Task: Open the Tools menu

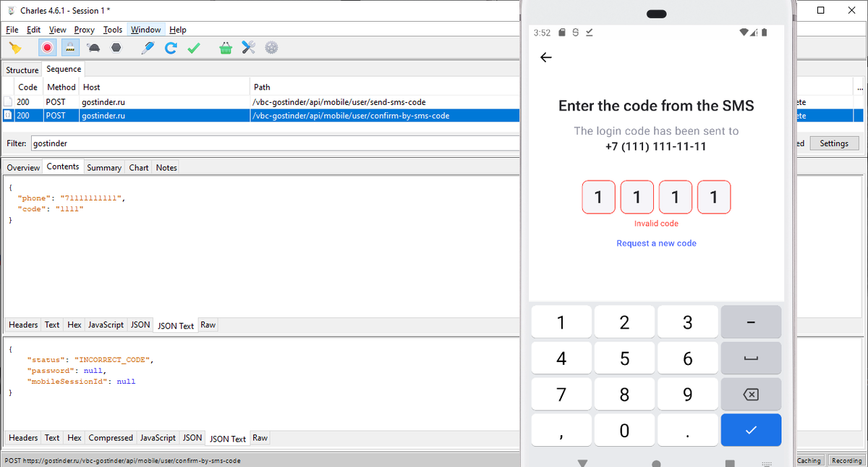Action: tap(113, 30)
